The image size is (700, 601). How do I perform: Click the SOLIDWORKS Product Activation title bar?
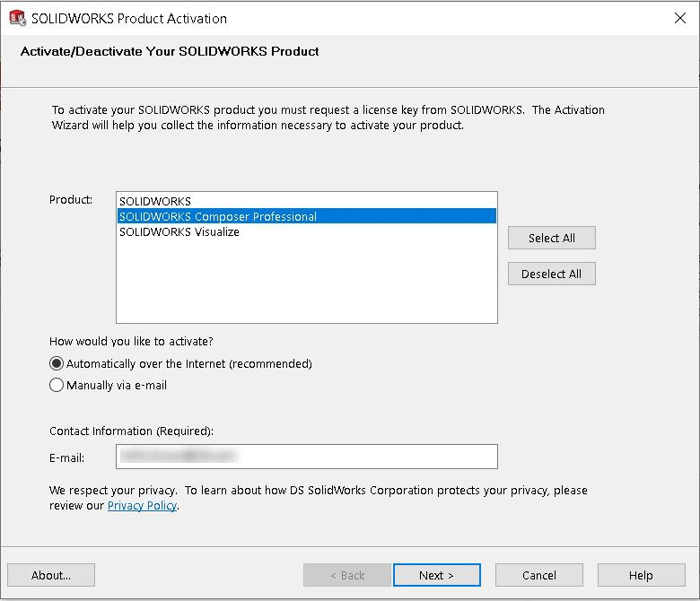point(359,18)
